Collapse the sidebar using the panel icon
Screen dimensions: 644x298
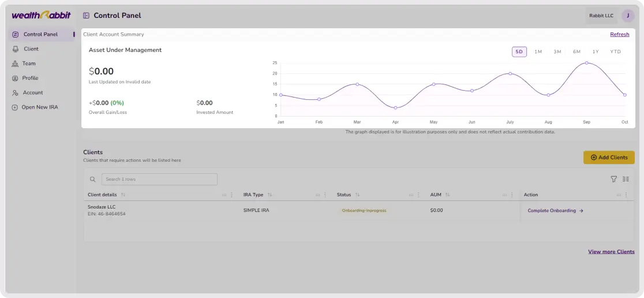point(86,16)
